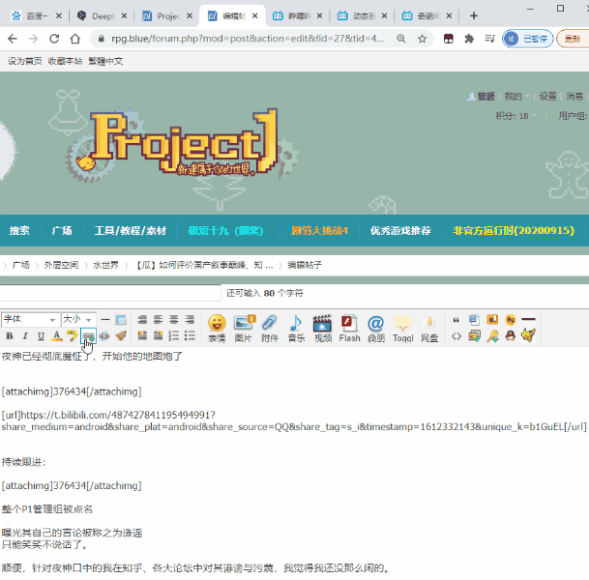
Task: Reload the current page
Action: 54,39
